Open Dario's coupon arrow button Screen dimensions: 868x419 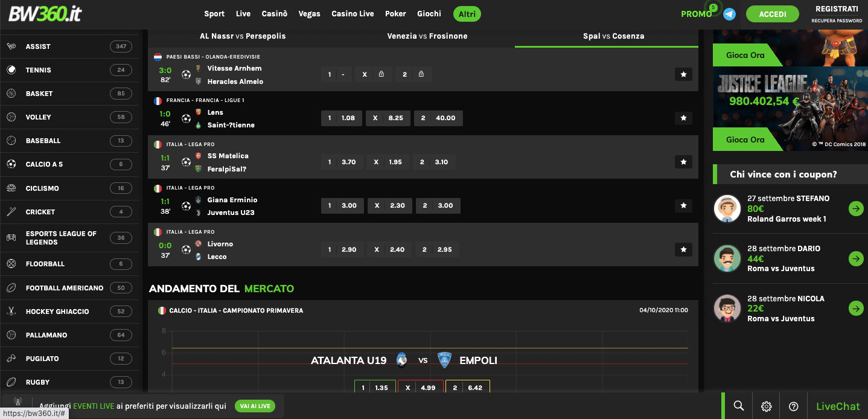tap(856, 259)
